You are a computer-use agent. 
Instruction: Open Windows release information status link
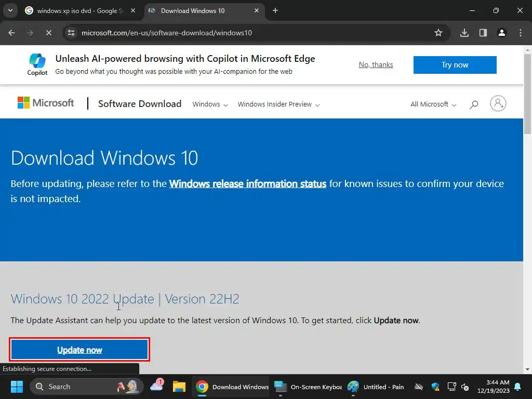click(x=248, y=183)
